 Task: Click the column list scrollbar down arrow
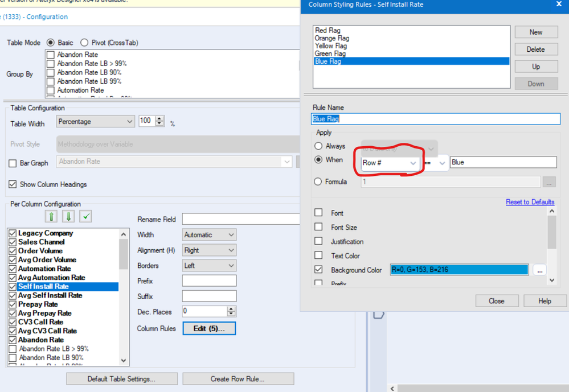[124, 361]
